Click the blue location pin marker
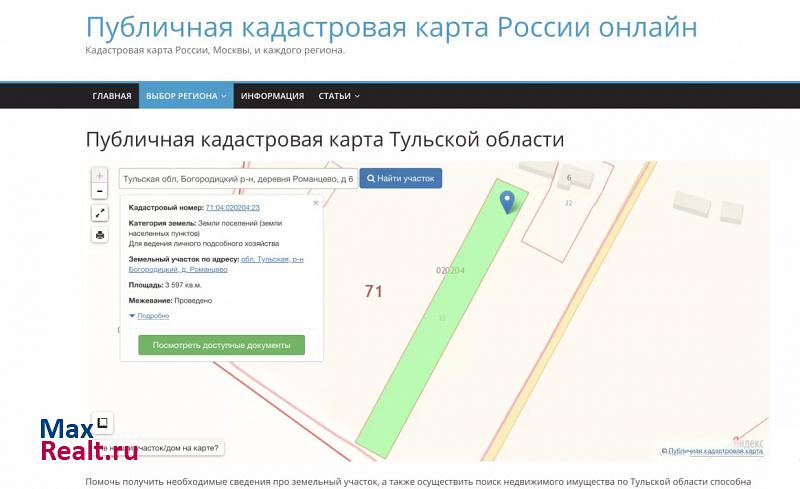 tap(507, 201)
